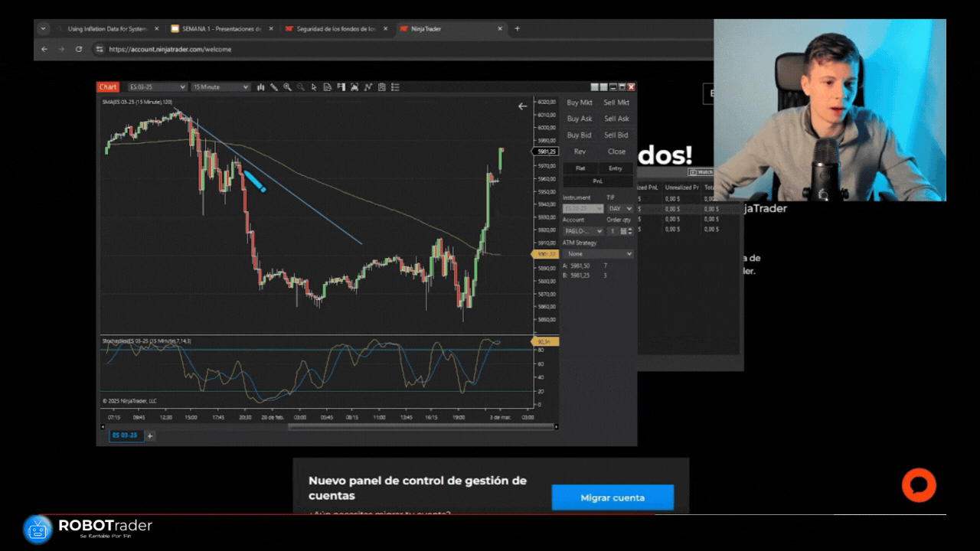The width and height of the screenshot is (980, 551).
Task: Click the browser address bar URL
Action: (x=170, y=49)
